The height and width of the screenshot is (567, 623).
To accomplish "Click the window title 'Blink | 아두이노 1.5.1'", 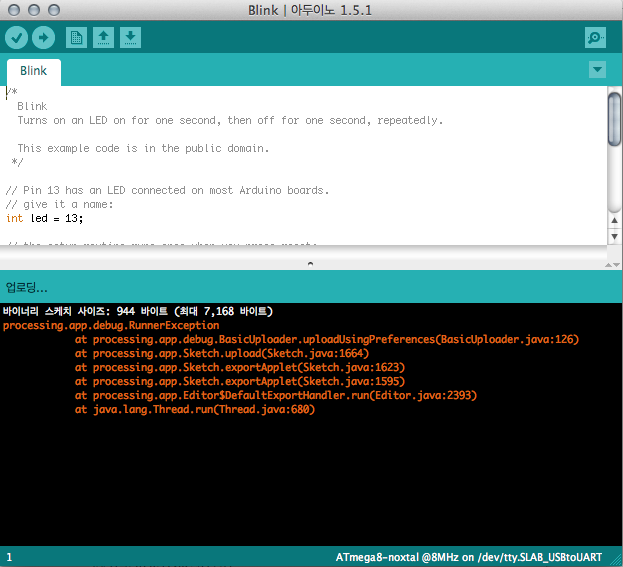I will click(310, 10).
